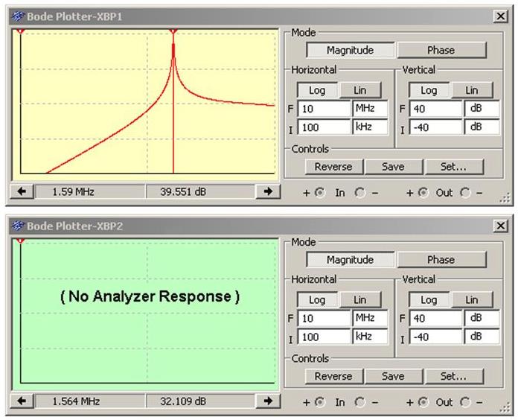Click XBP1 horizontal F unit field showing MHz
Screen dimensions: 518x420
370,109
